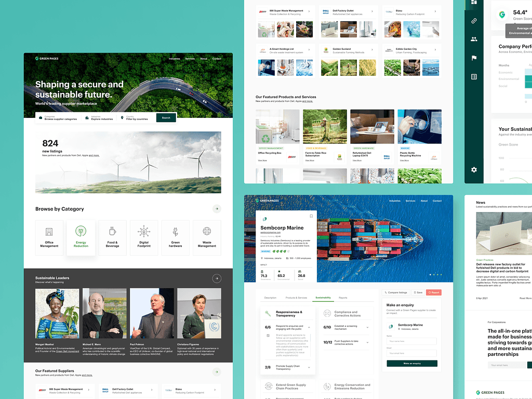Bookmark the Sembcorp Marine profile card
Screen dimensions: 532x399
[311, 216]
